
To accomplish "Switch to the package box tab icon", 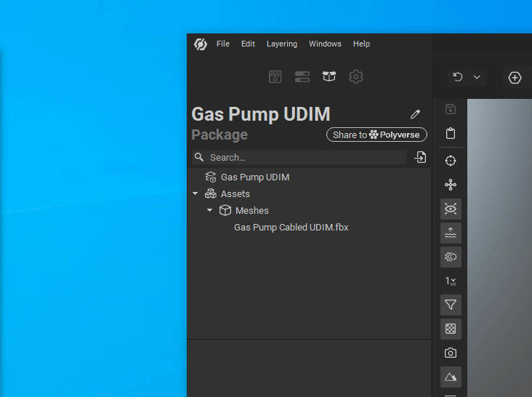I will click(329, 76).
